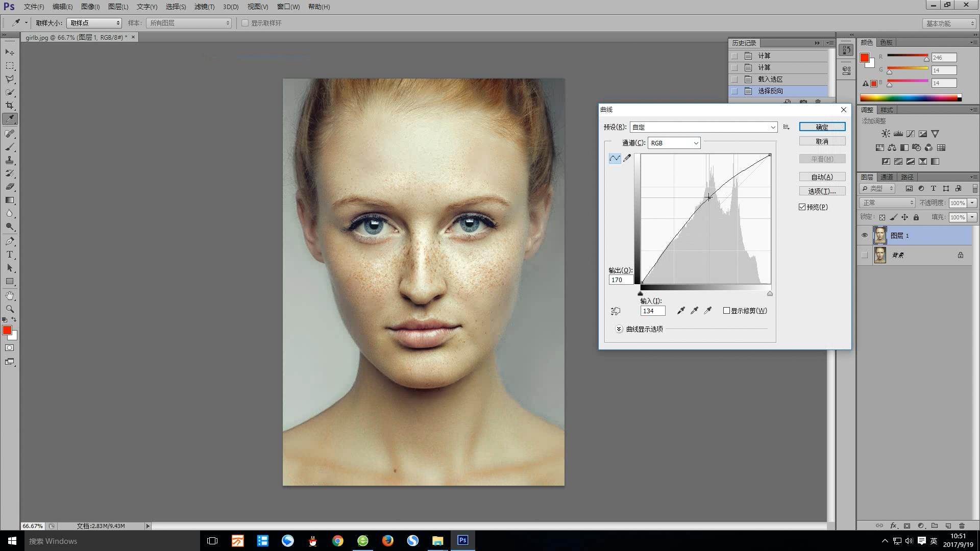Add layer mask from Layers panel bottom
Viewport: 980px width, 551px height.
[907, 525]
